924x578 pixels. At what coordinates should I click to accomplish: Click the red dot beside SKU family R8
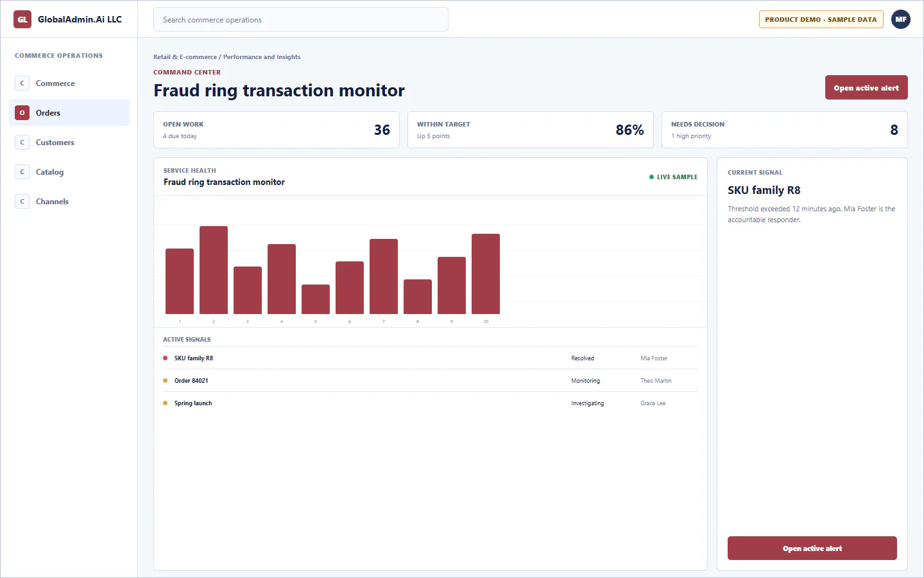(166, 358)
